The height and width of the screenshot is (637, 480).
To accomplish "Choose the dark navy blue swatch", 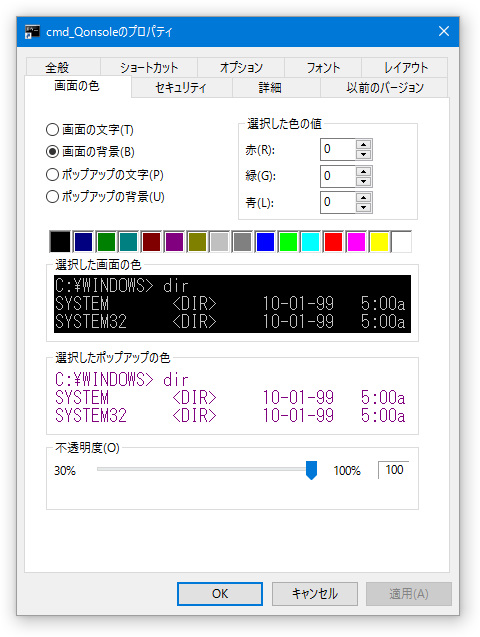I will coord(83,242).
